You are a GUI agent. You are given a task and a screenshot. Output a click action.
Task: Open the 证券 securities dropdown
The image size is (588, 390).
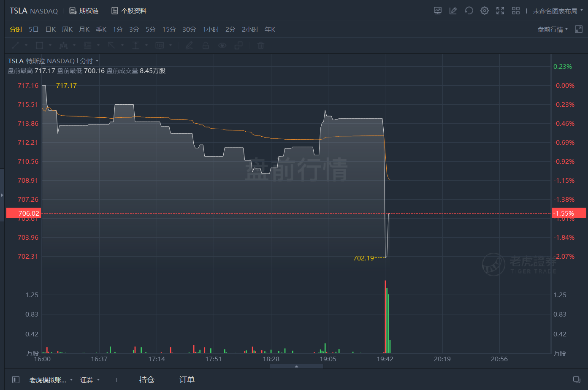click(89, 380)
